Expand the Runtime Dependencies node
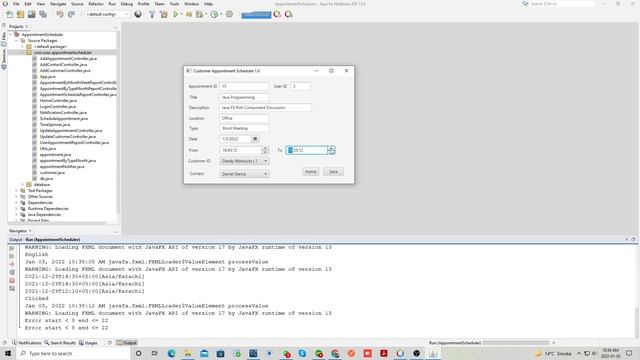640x360 pixels. (17, 209)
